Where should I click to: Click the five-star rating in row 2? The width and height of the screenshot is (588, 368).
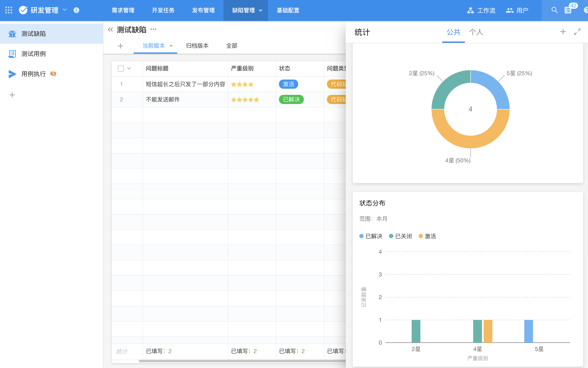(245, 100)
